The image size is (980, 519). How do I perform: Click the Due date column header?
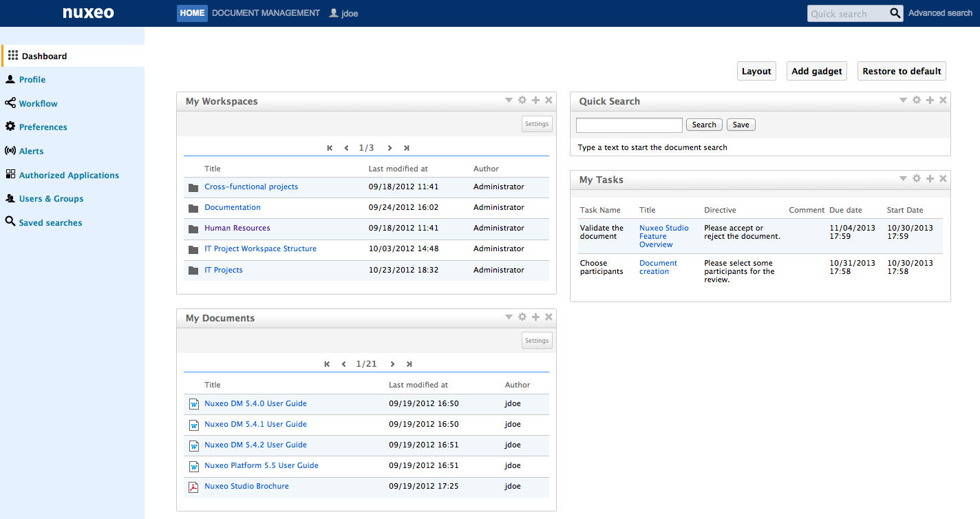tap(845, 211)
